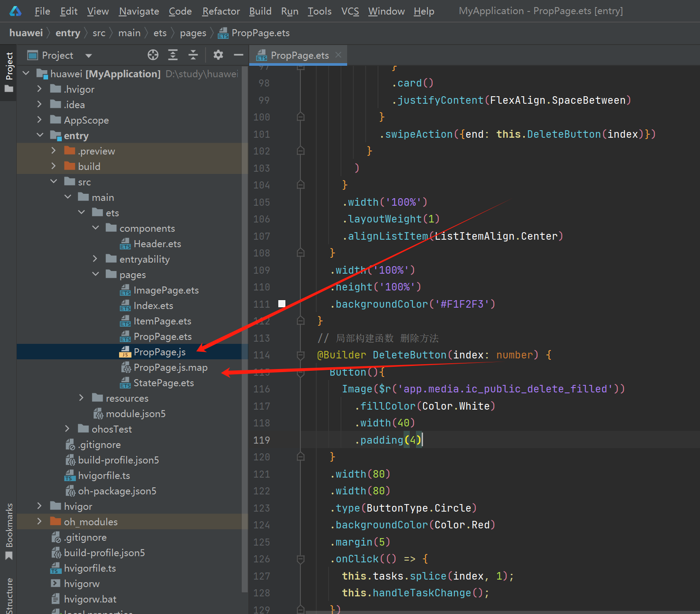The image size is (700, 614).
Task: Toggle fold marker at line 120
Action: (301, 456)
